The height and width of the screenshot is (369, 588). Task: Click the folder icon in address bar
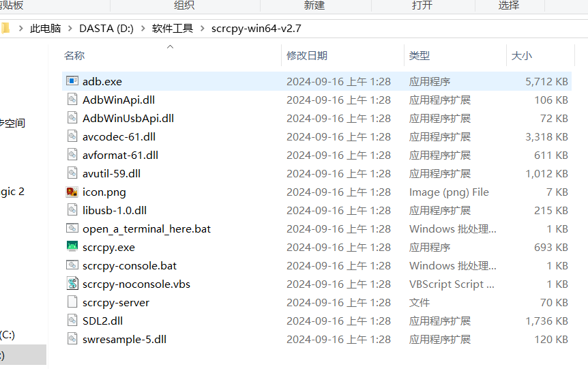[5, 29]
